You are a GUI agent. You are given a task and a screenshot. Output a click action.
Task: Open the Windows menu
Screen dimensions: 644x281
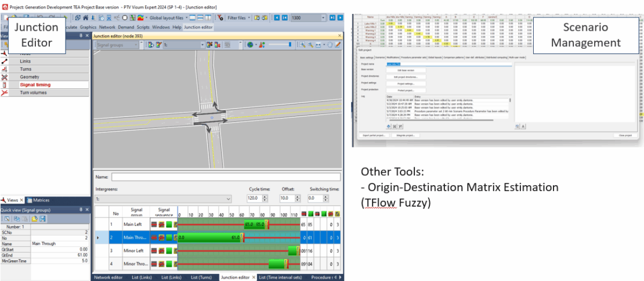coord(161,27)
